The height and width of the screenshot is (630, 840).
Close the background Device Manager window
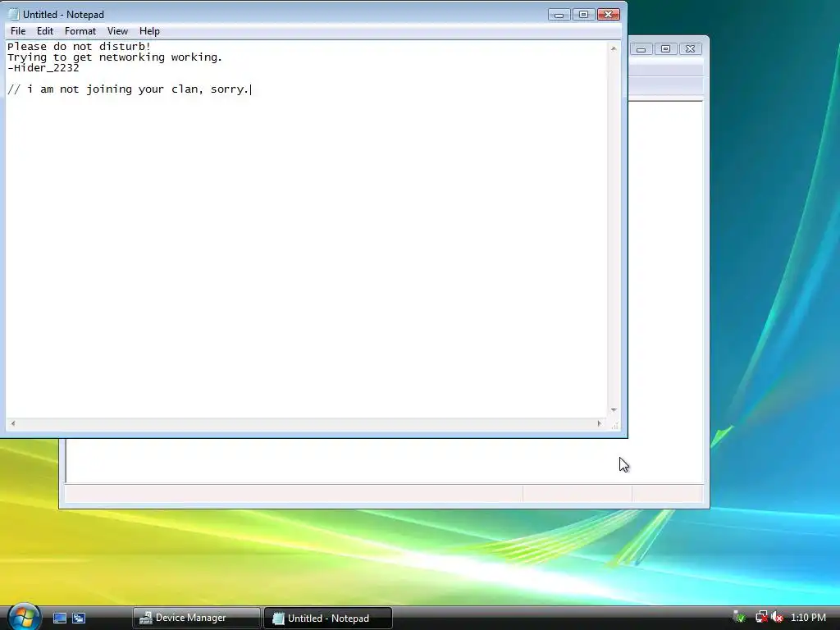[x=691, y=48]
